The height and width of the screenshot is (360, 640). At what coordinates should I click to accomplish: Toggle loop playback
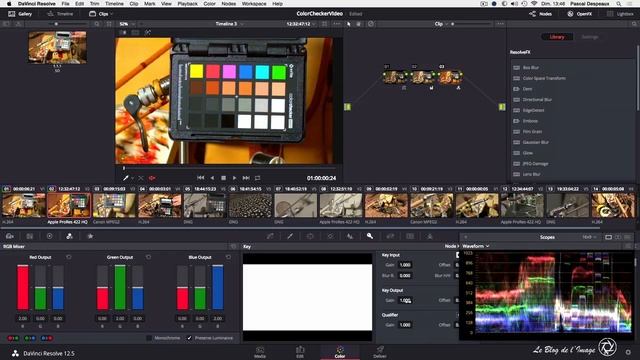pyautogui.click(x=258, y=178)
